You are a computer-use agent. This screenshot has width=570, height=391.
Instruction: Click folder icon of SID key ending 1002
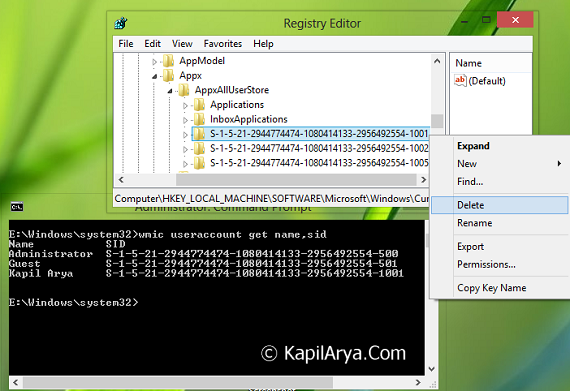click(x=199, y=148)
